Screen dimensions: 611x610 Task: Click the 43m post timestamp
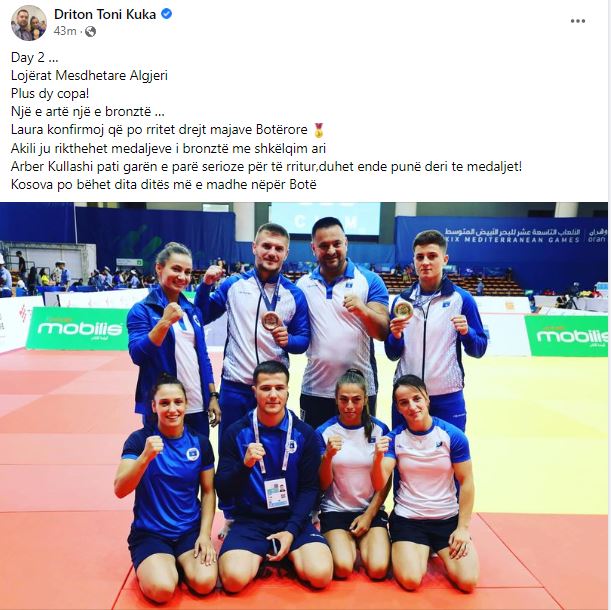65,31
